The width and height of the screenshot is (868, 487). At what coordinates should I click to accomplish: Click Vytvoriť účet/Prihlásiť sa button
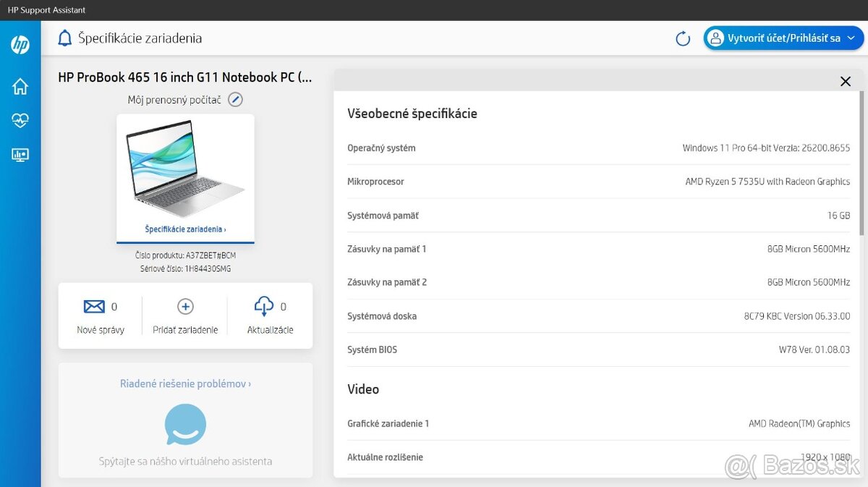[x=783, y=38]
